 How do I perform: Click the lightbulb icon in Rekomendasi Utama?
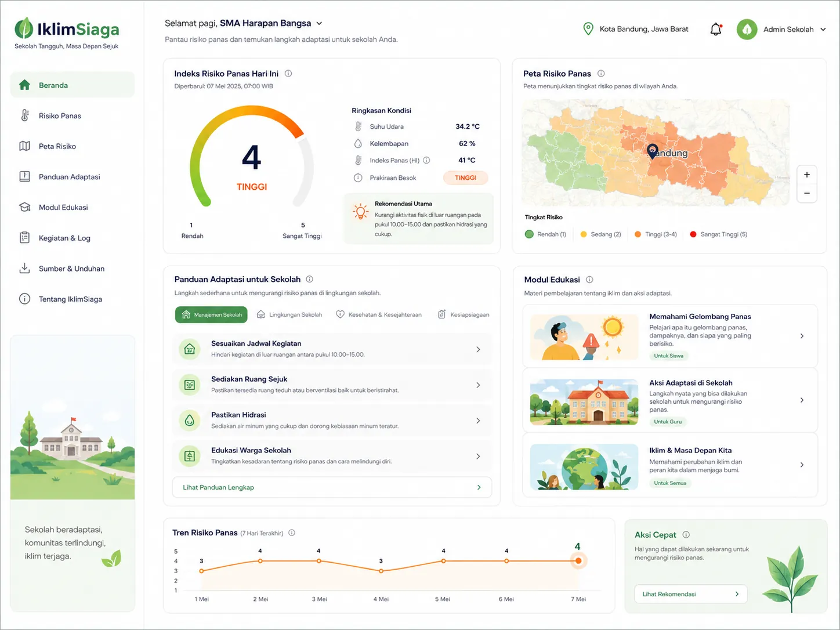pyautogui.click(x=361, y=212)
